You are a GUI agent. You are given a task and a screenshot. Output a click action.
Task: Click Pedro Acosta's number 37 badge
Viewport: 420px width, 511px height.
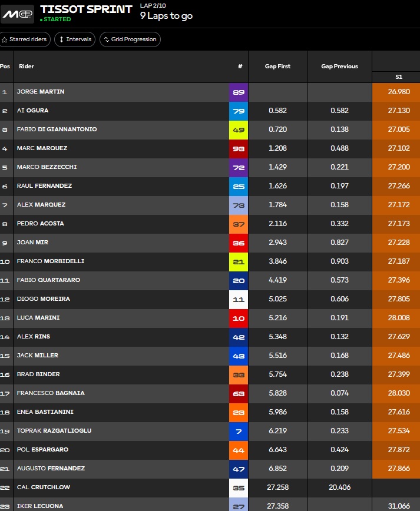(239, 224)
